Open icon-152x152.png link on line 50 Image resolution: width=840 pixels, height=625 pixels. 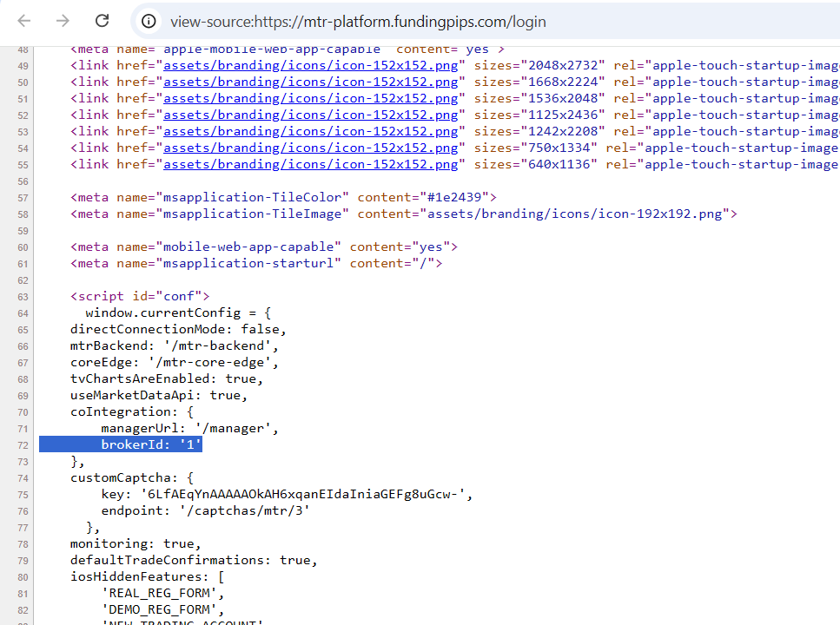coord(311,82)
